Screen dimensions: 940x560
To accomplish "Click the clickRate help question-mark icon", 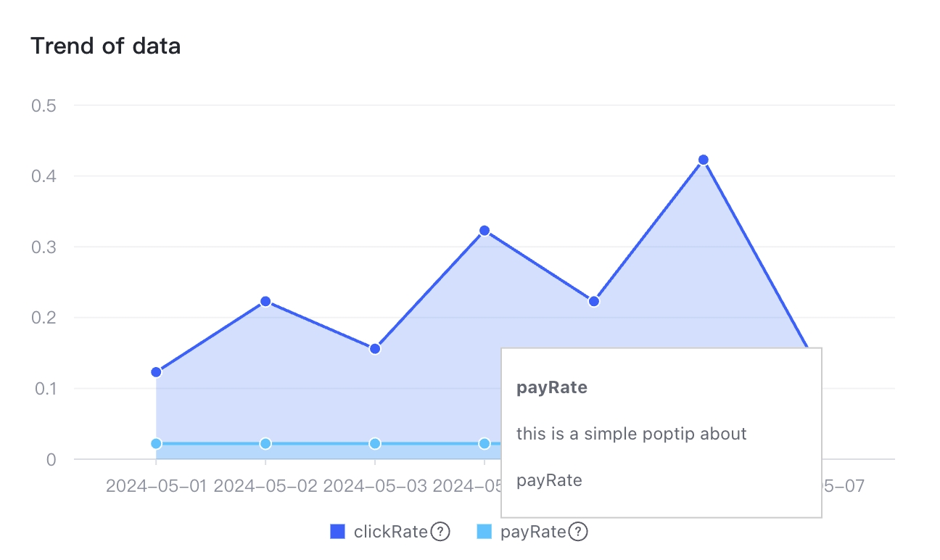I will tap(440, 532).
